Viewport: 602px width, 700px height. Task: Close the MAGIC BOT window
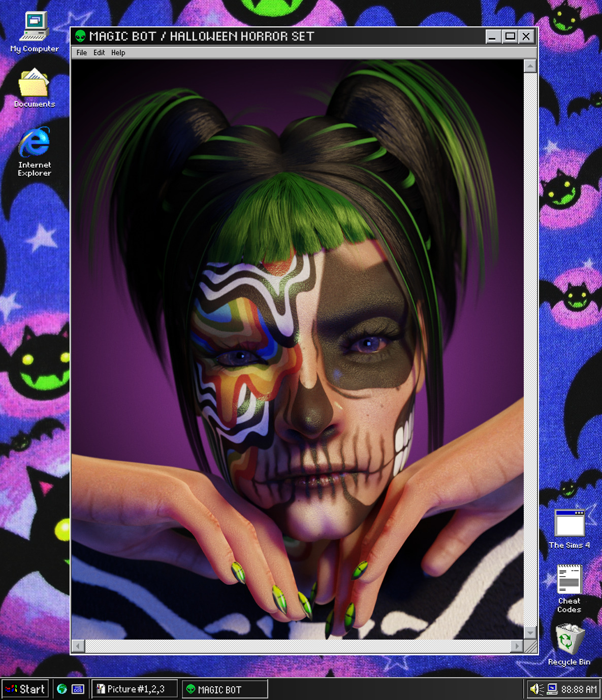526,37
